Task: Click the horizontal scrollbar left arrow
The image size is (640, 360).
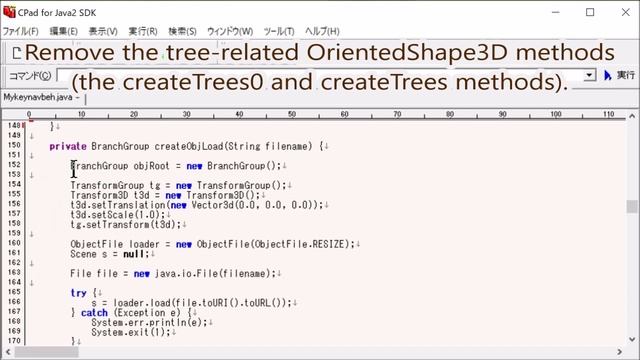Action: (7, 352)
